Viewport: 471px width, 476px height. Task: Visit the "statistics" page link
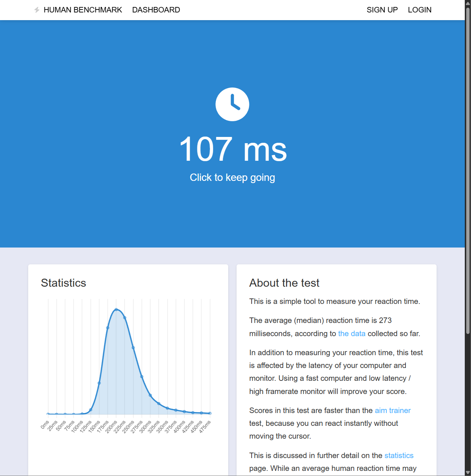[399, 455]
